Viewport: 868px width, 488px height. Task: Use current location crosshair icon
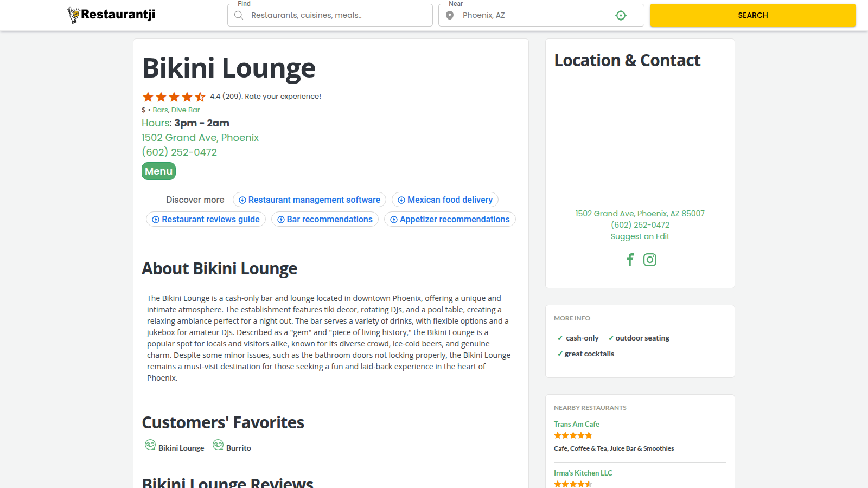pyautogui.click(x=621, y=16)
